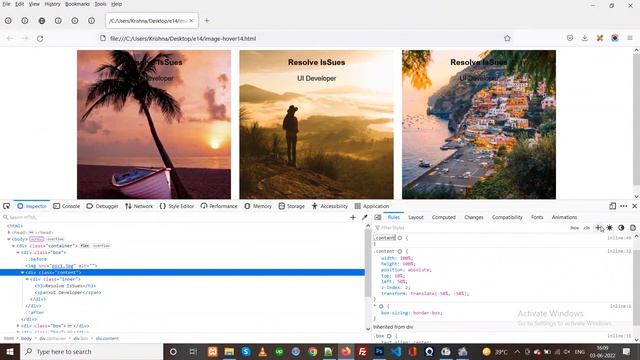This screenshot has width=640, height=360.
Task: Switch to the Layout sidebar tab
Action: [416, 217]
